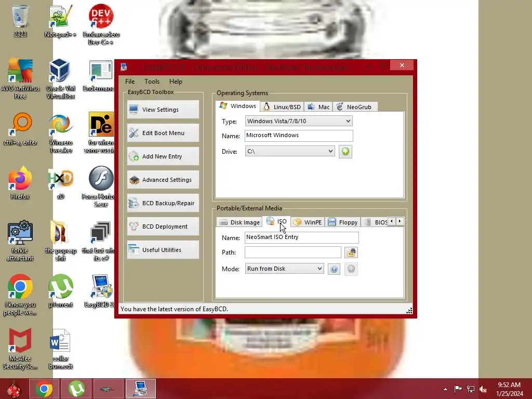Open BCD Deployment
The image size is (532, 399).
point(163,227)
